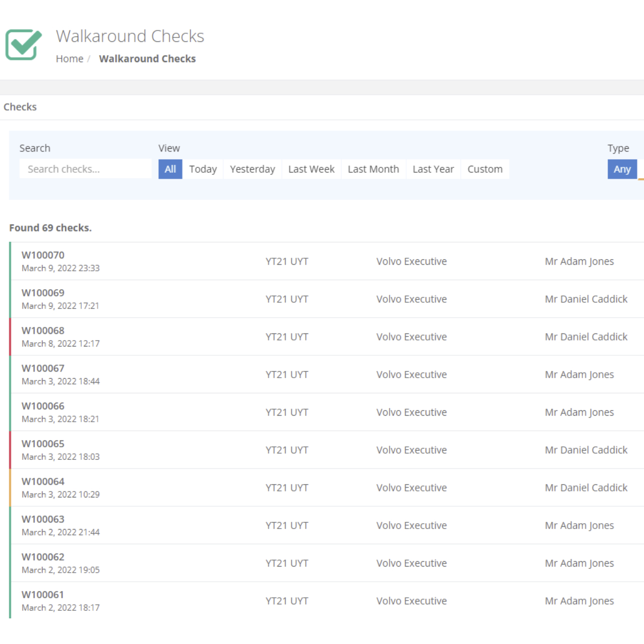Focus the Search checks input field
Viewport: 644px width, 644px height.
coord(86,169)
